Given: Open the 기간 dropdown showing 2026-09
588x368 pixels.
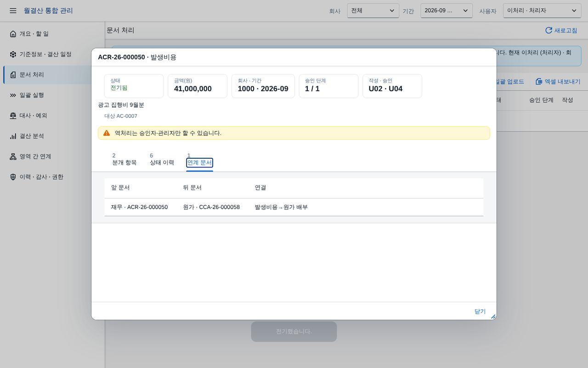Looking at the screenshot, I should click(x=447, y=11).
